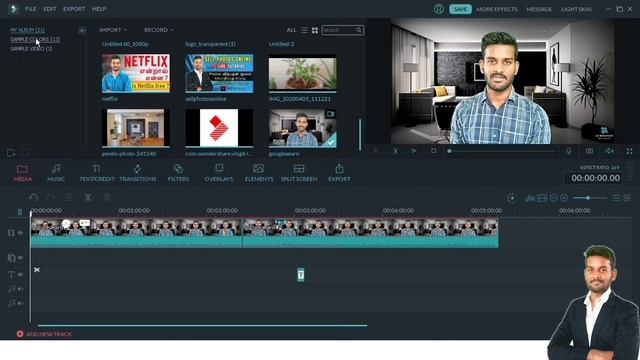Viewport: 640px width, 360px height.
Task: Click the user account icon beside SAVE
Action: pos(439,9)
